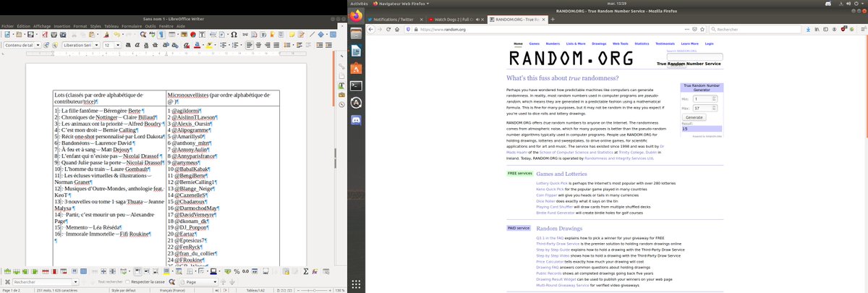Click the Max value field in generator
868x293 pixels.
click(x=705, y=108)
